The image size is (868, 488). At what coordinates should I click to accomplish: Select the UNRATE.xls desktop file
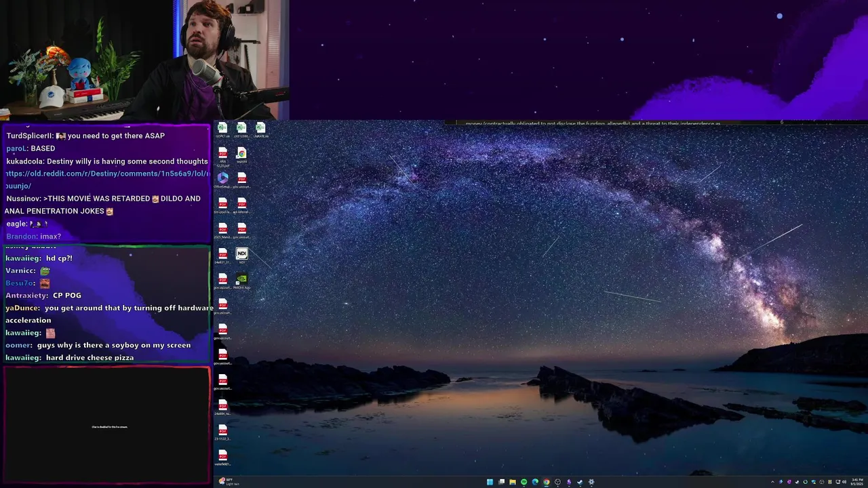[260, 129]
